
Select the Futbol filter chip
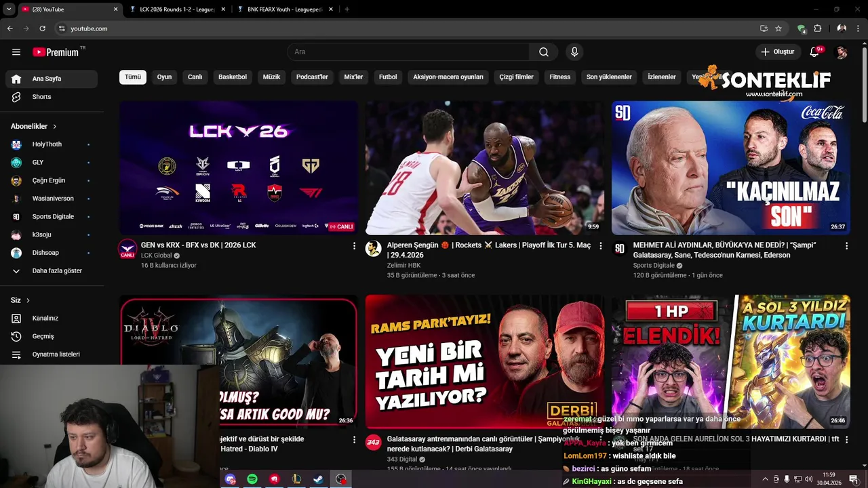click(388, 77)
